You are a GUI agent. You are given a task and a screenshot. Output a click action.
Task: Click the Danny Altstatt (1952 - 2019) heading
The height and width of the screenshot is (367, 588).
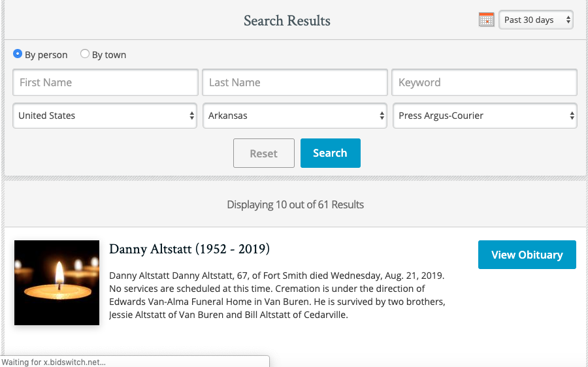click(189, 249)
